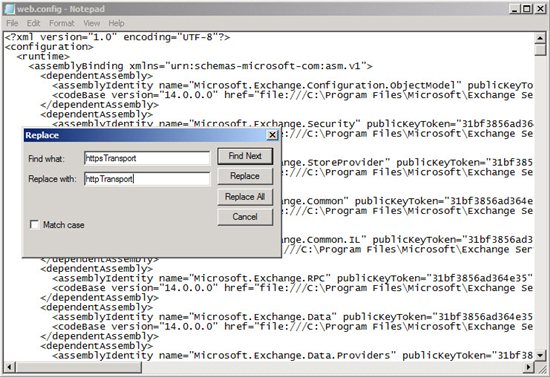The height and width of the screenshot is (377, 550).
Task: Click the Replace All button
Action: tap(245, 197)
